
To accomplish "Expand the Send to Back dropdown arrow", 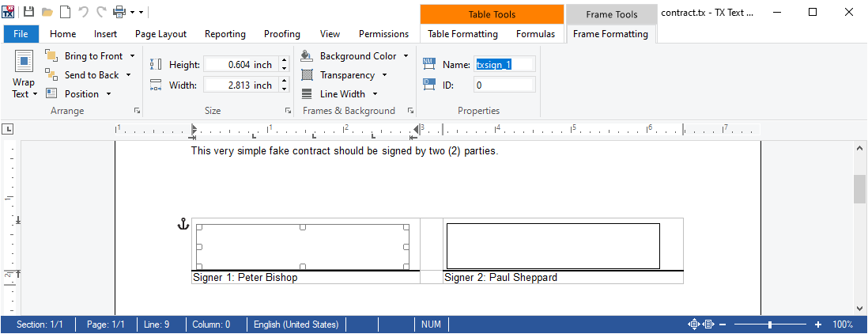I will 128,74.
